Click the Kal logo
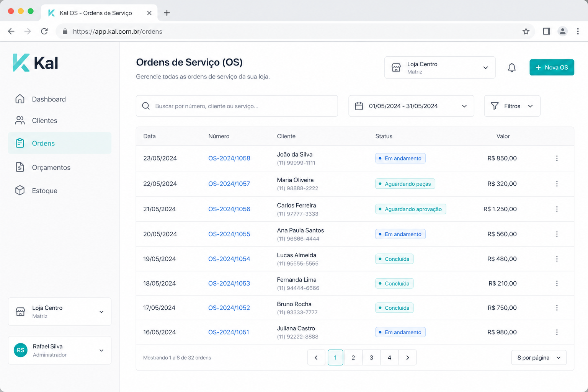The height and width of the screenshot is (392, 588). [35, 63]
